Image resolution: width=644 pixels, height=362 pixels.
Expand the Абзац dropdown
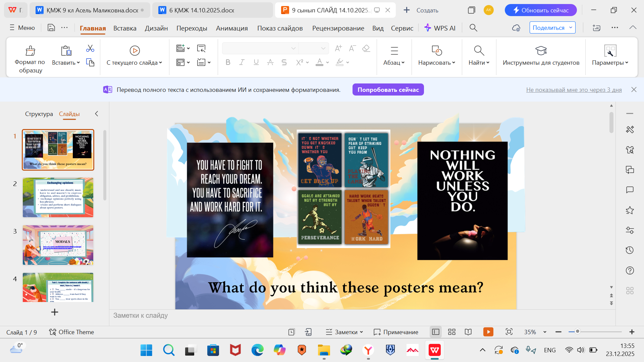point(394,63)
